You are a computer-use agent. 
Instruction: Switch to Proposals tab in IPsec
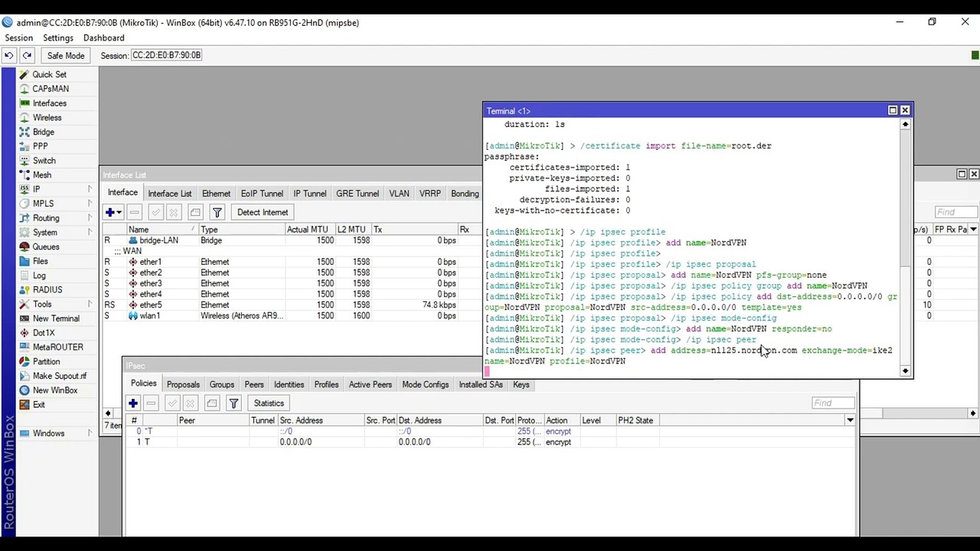(183, 384)
